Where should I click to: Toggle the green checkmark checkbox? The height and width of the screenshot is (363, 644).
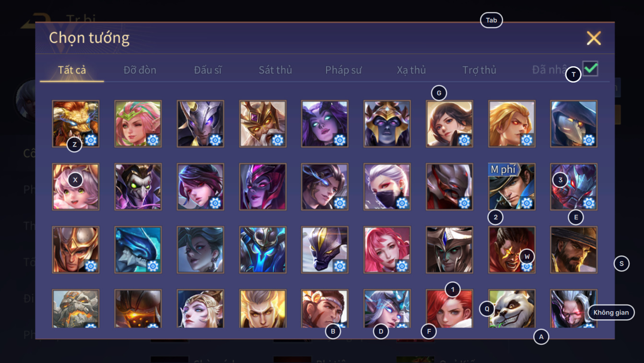[x=590, y=69]
